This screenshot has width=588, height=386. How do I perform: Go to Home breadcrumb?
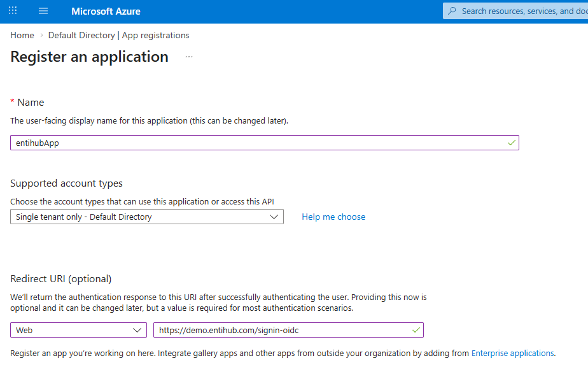(x=22, y=35)
